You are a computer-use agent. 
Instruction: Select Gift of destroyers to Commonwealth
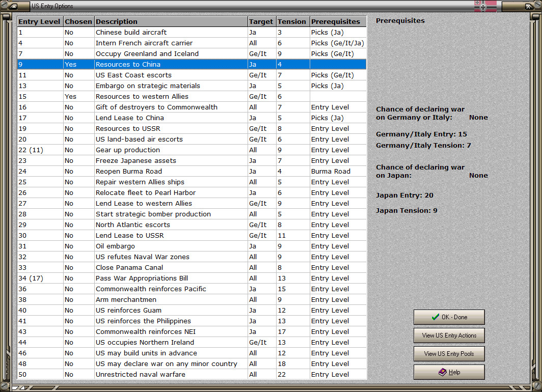[x=192, y=107]
